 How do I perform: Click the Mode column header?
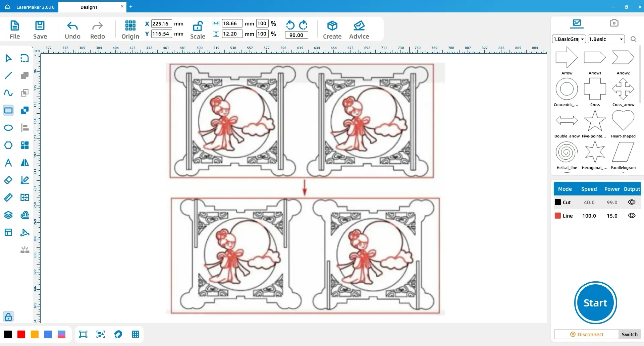click(x=565, y=189)
